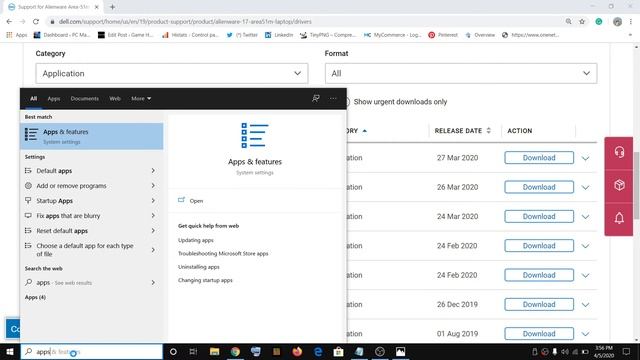This screenshot has width=640, height=360.
Task: Click the Dell order box icon
Action: pos(619,185)
